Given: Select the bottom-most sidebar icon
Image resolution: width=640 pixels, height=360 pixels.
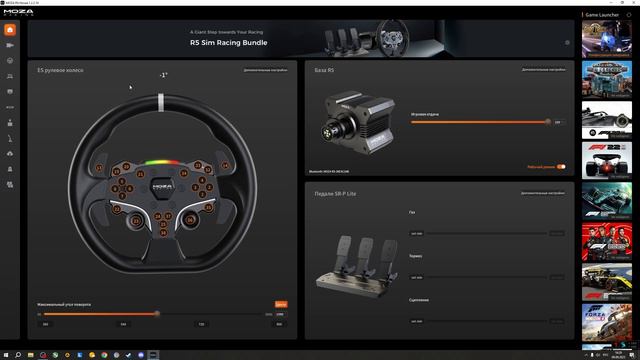Looking at the screenshot, I should point(10,184).
